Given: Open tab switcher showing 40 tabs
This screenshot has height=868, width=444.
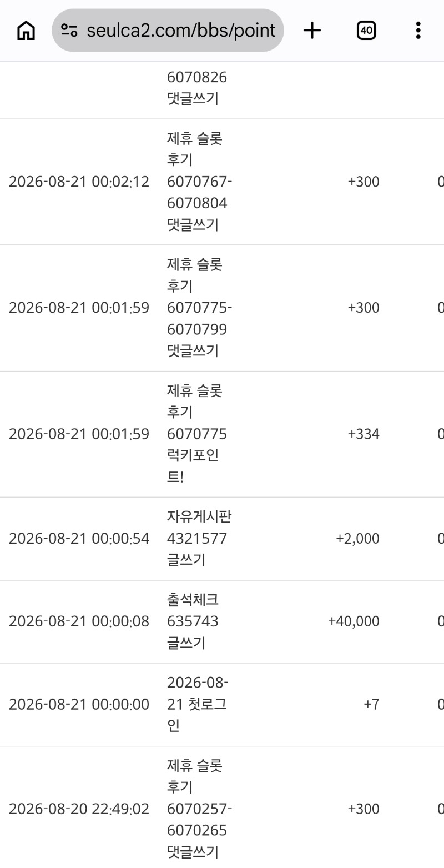Looking at the screenshot, I should coord(366,31).
